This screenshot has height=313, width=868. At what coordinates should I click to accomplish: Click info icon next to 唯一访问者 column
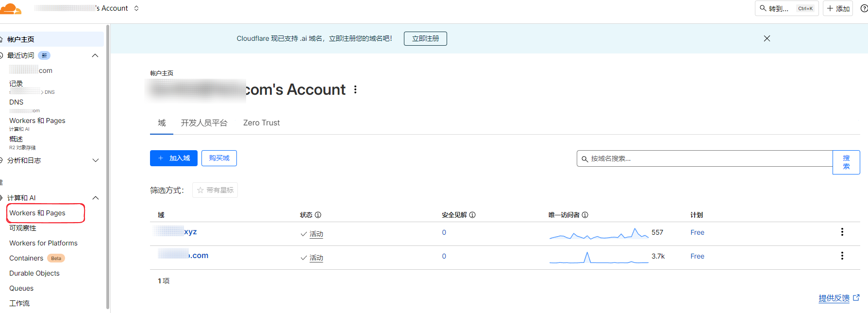coord(585,215)
